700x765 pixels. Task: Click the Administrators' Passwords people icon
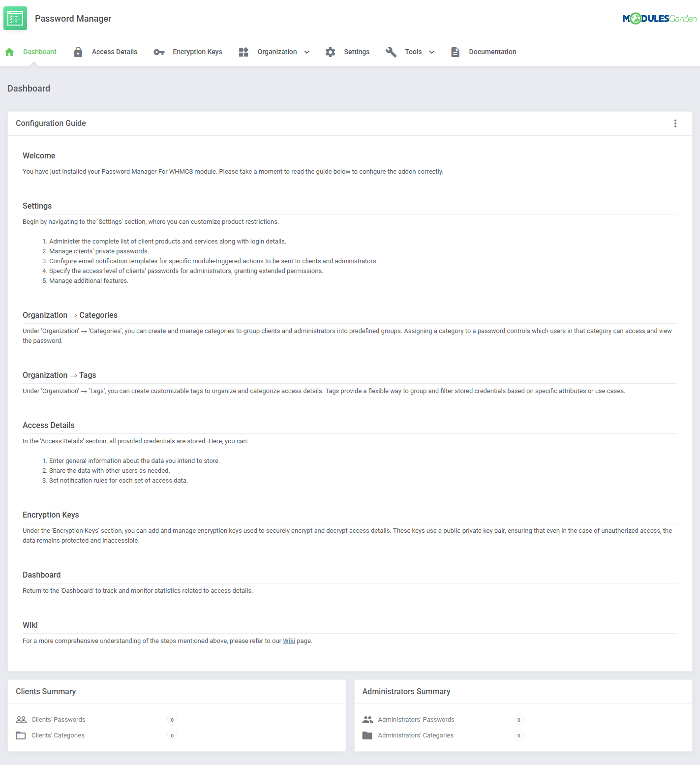(x=367, y=720)
